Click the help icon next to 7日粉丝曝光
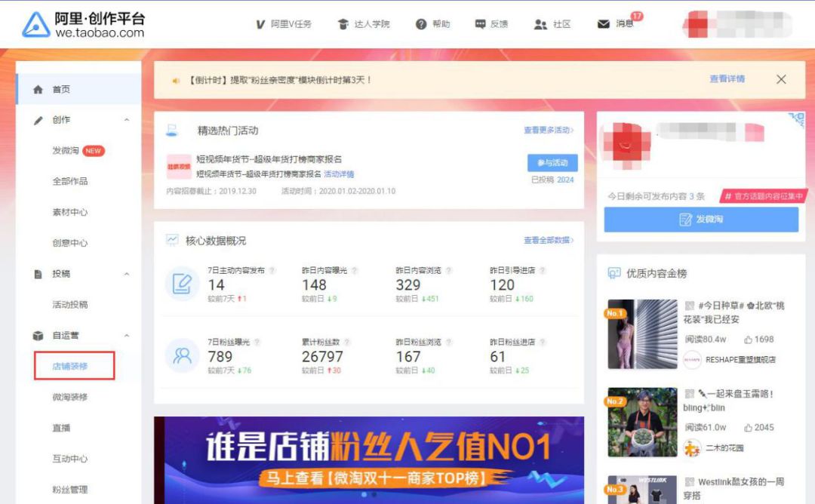This screenshot has width=815, height=504. point(257,342)
